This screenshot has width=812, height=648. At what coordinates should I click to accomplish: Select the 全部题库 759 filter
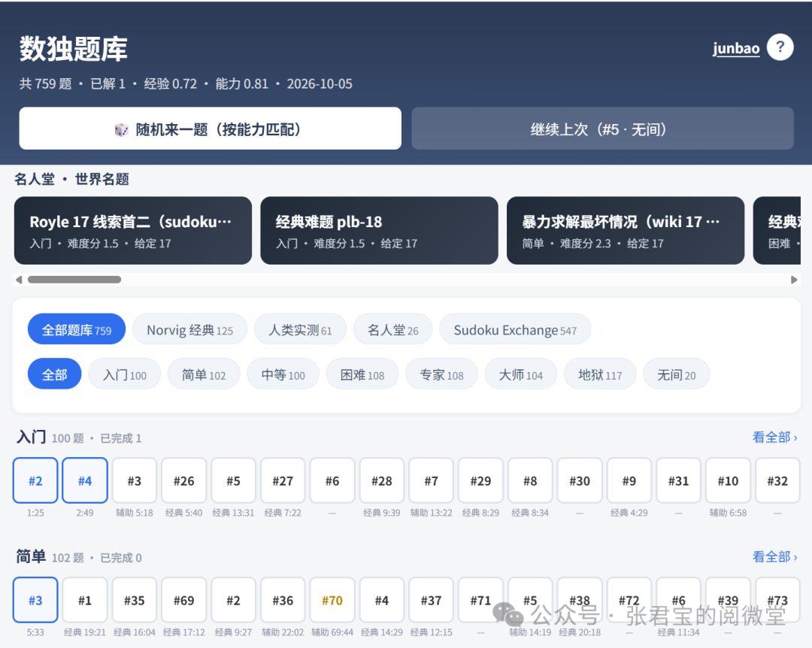tap(77, 329)
